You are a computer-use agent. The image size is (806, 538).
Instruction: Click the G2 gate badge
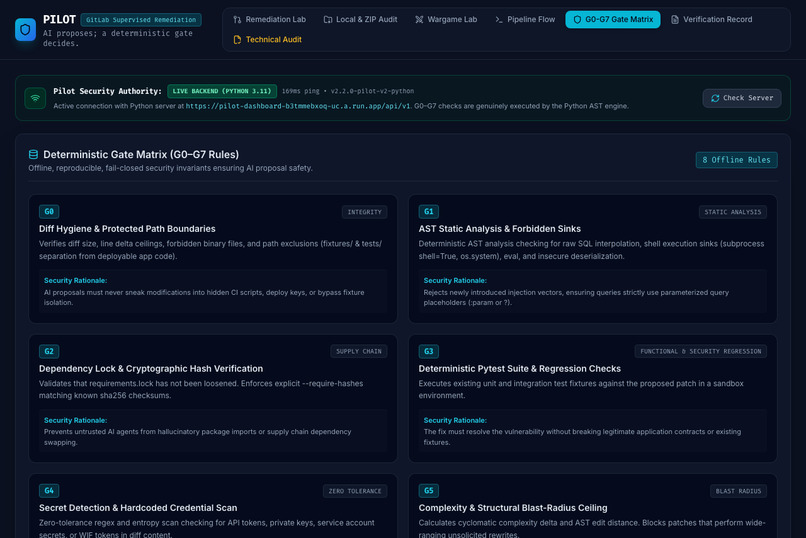click(x=49, y=351)
